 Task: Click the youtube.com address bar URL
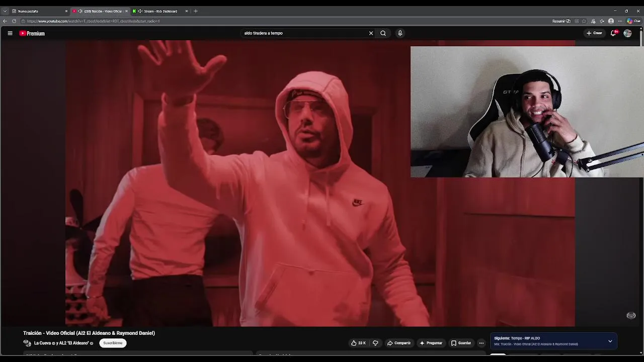[x=93, y=21]
